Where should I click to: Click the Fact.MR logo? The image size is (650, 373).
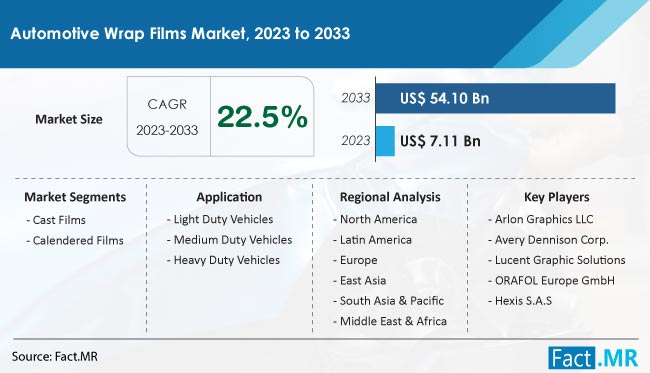593,357
